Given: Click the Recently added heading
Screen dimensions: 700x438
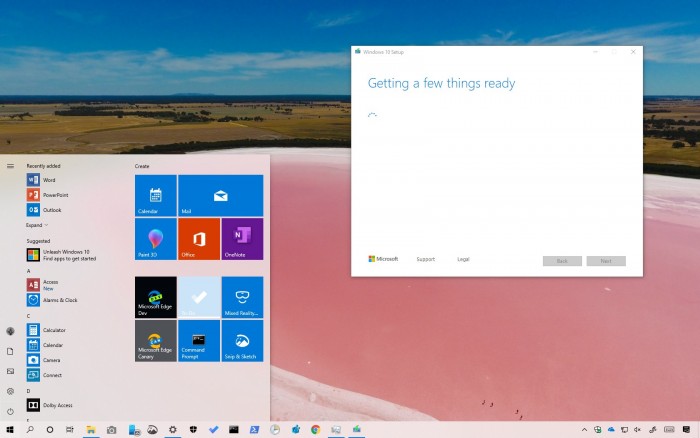Looking at the screenshot, I should 43,166.
